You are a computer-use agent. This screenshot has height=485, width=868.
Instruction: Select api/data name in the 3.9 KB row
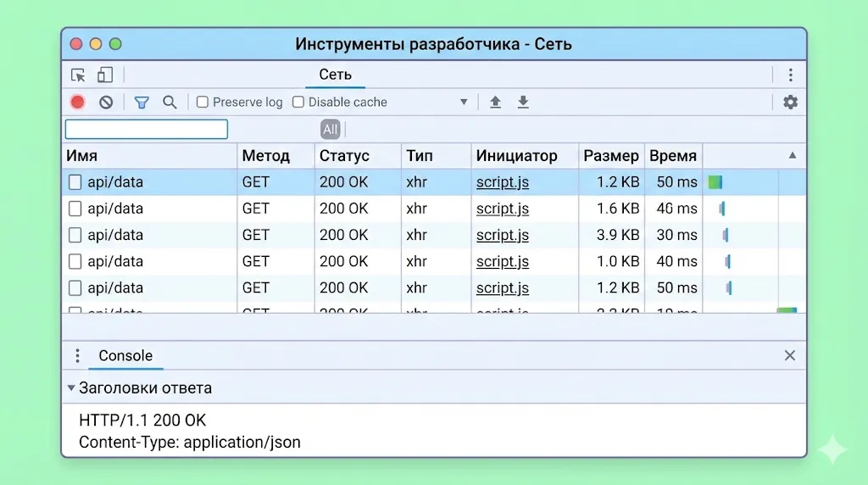click(x=115, y=236)
